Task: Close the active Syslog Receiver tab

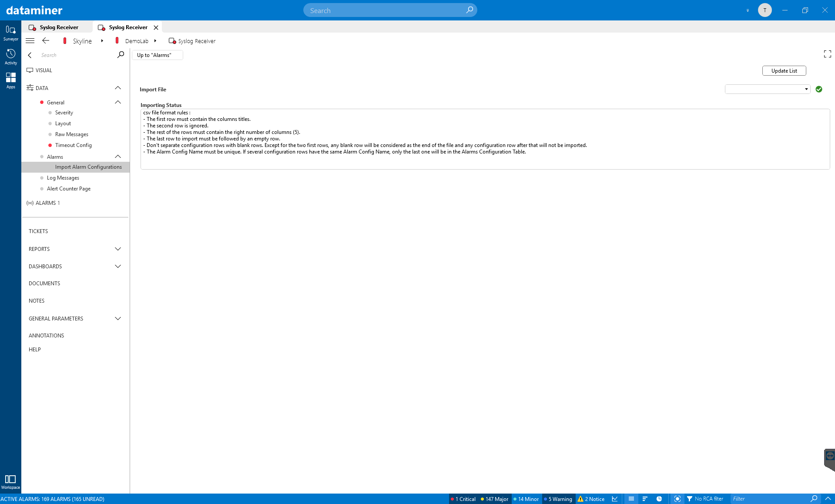Action: [156, 27]
